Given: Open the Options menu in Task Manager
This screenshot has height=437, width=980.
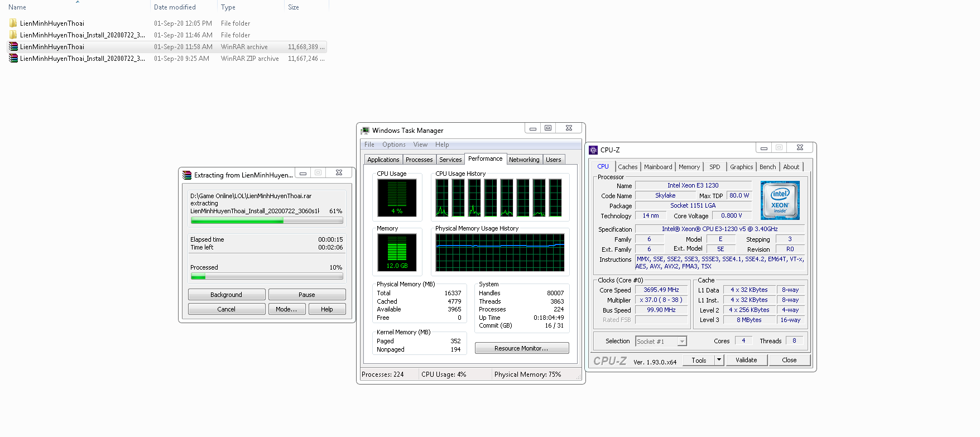Looking at the screenshot, I should 394,145.
